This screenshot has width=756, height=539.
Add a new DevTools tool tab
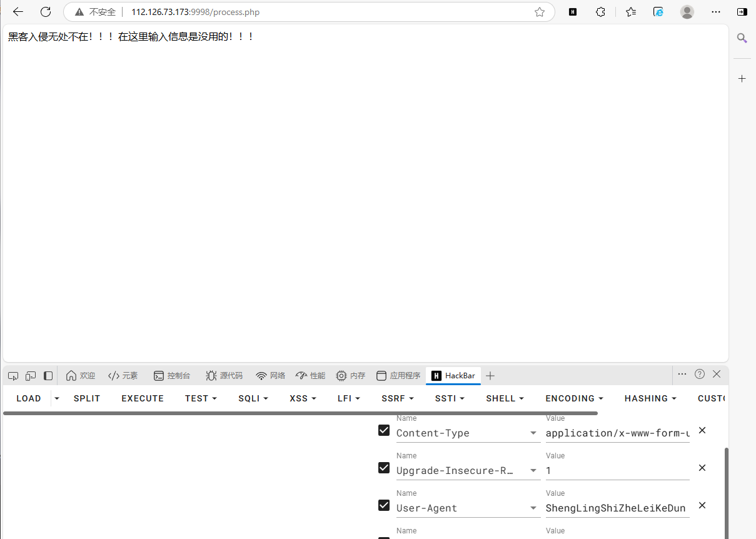coord(490,376)
